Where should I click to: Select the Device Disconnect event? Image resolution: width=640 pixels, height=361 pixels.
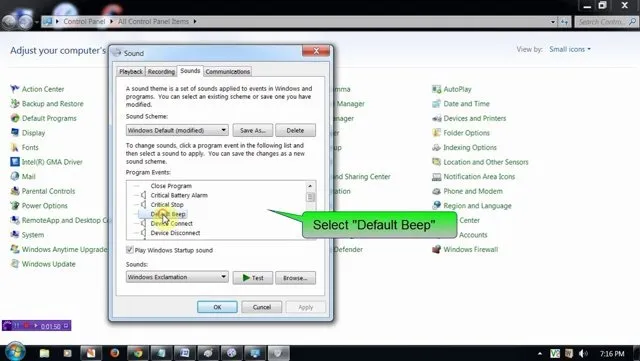tap(175, 233)
